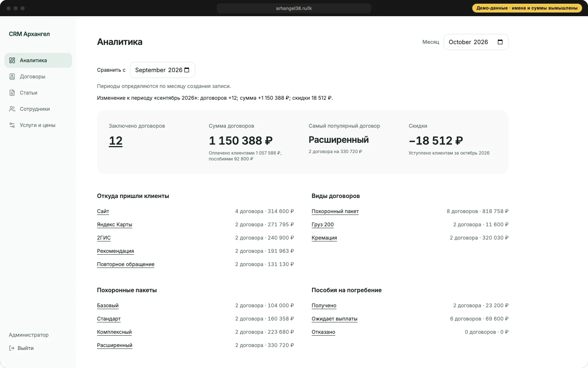Click the −18 512 ₽ discounts value

pos(436,141)
